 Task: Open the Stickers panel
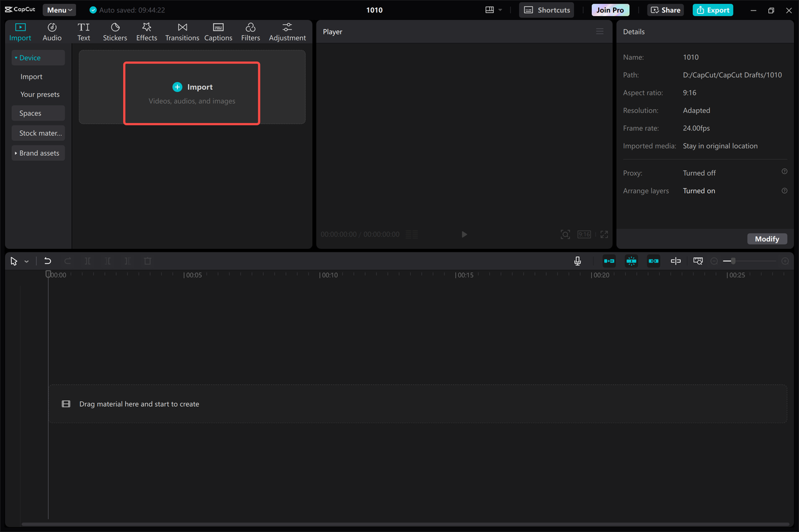115,31
